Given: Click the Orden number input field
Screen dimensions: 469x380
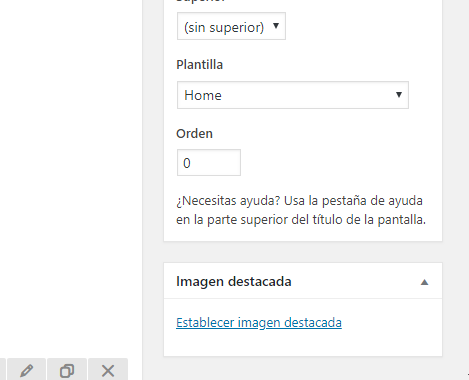Looking at the screenshot, I should [209, 163].
